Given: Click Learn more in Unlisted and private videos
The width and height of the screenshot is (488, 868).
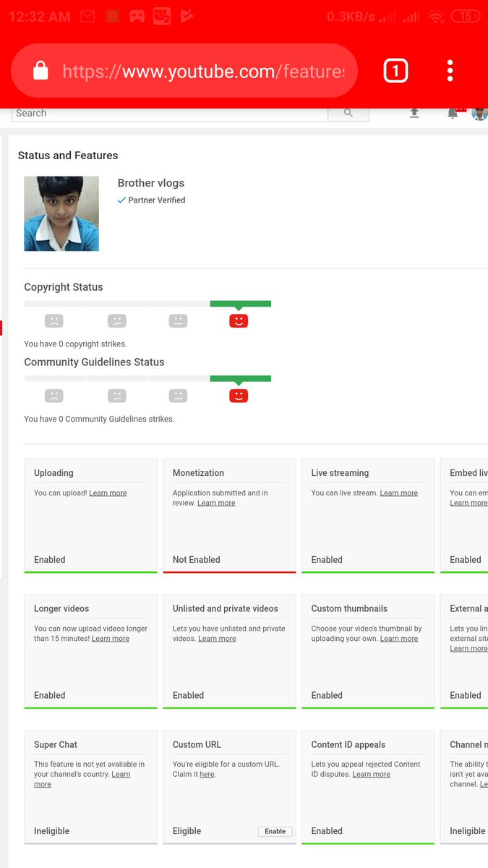Looking at the screenshot, I should (217, 639).
